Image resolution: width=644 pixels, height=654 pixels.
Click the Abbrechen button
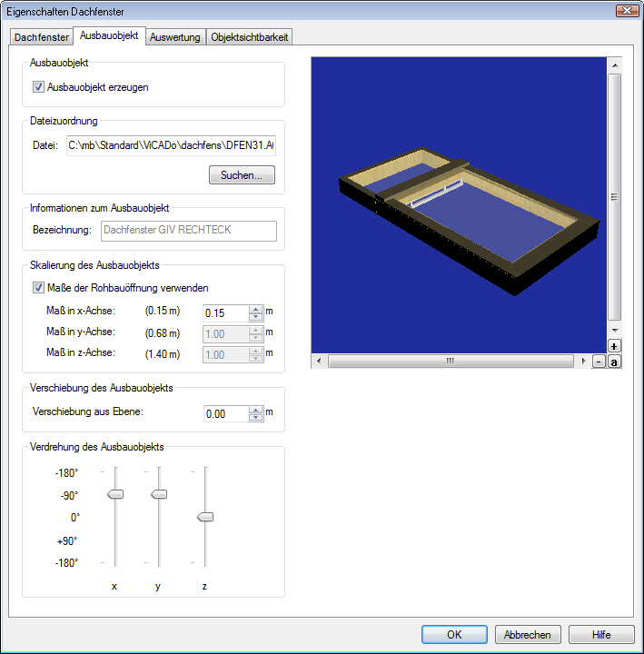pyautogui.click(x=528, y=634)
